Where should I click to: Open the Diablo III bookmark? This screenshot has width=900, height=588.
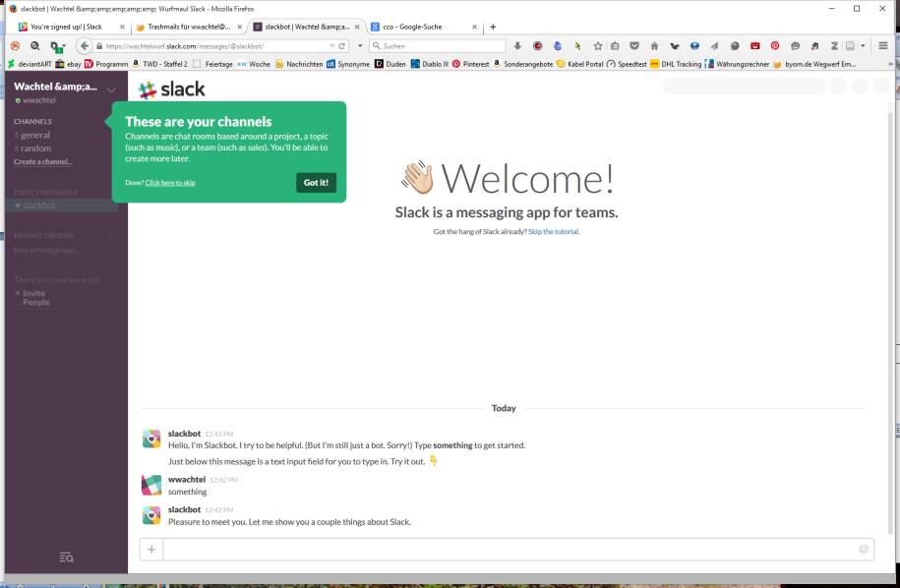click(x=429, y=64)
